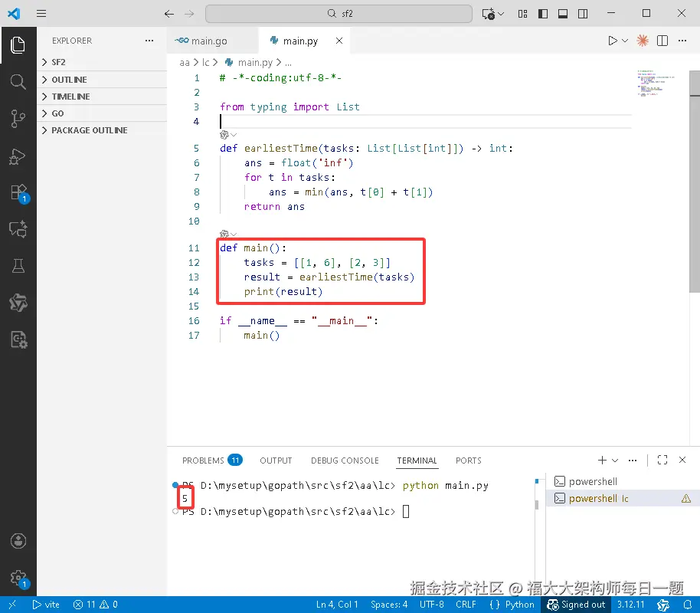The height and width of the screenshot is (613, 700).
Task: Click the sf2 command center search box
Action: tap(339, 14)
